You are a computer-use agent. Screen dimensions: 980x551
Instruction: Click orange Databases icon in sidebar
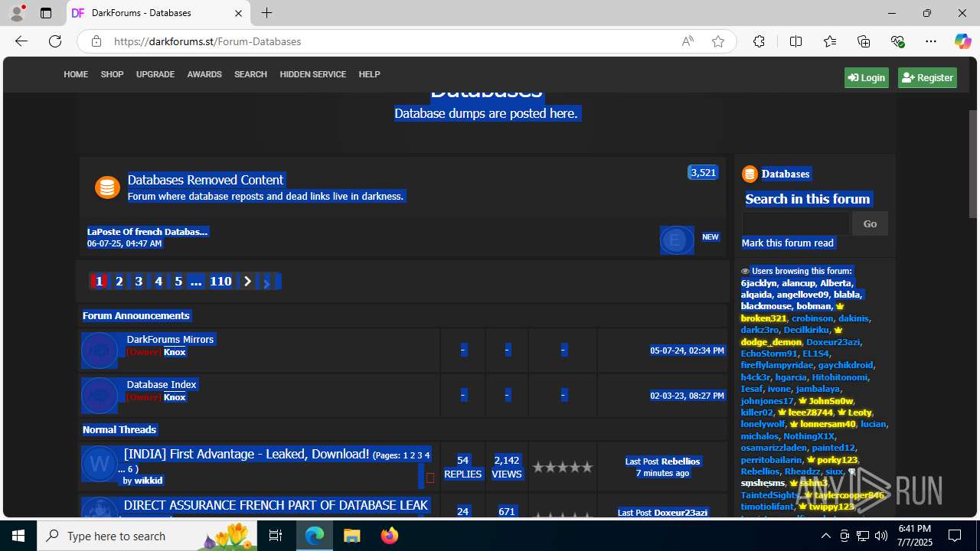[750, 174]
